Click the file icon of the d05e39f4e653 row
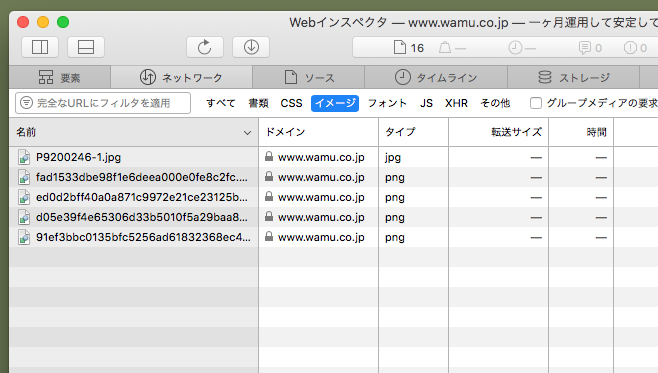The width and height of the screenshot is (658, 373). [24, 217]
